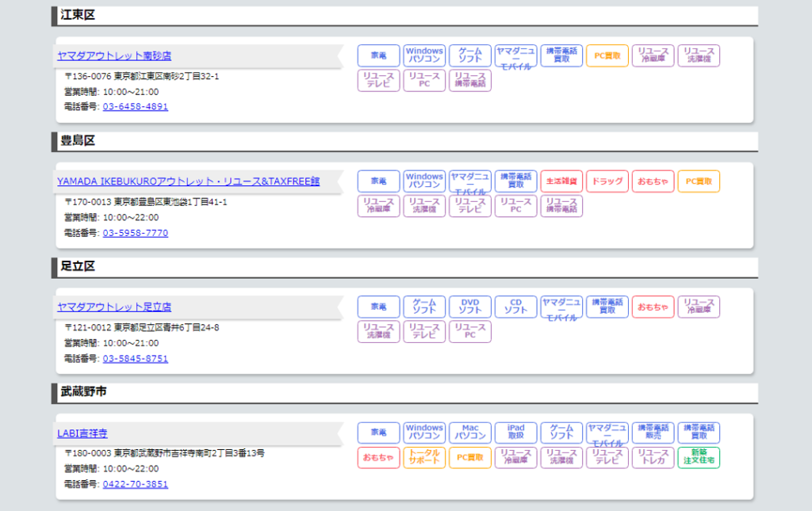The width and height of the screenshot is (812, 511).
Task: Click おもちゃ tag for 足立店
Action: coord(653,307)
